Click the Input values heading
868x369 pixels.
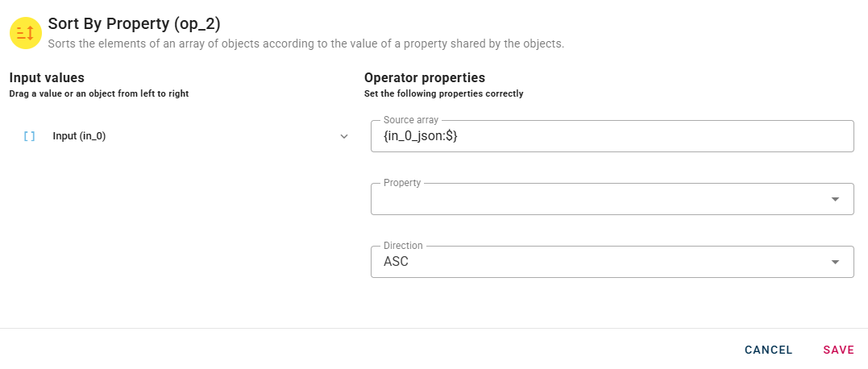pyautogui.click(x=47, y=78)
